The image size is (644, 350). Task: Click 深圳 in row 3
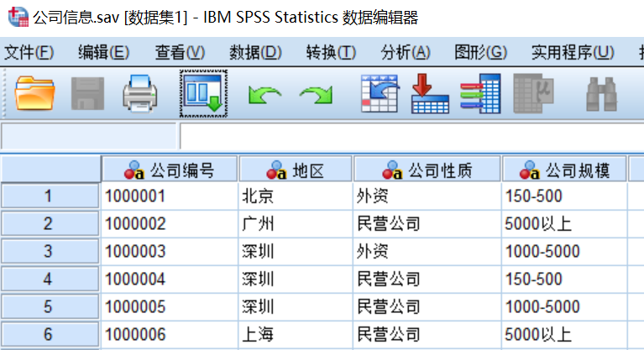click(296, 251)
